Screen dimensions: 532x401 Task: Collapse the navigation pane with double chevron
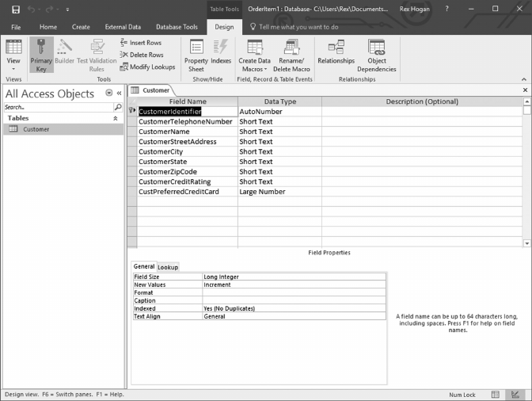(119, 93)
